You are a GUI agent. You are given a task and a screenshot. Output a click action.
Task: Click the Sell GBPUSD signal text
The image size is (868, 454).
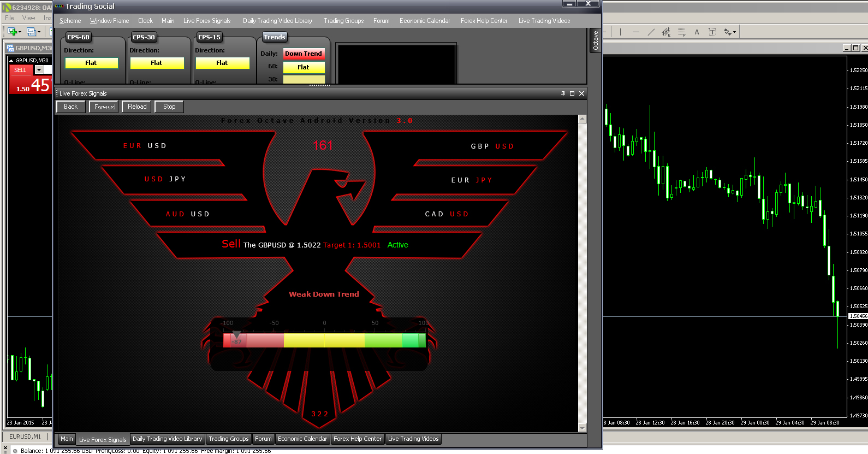(314, 244)
